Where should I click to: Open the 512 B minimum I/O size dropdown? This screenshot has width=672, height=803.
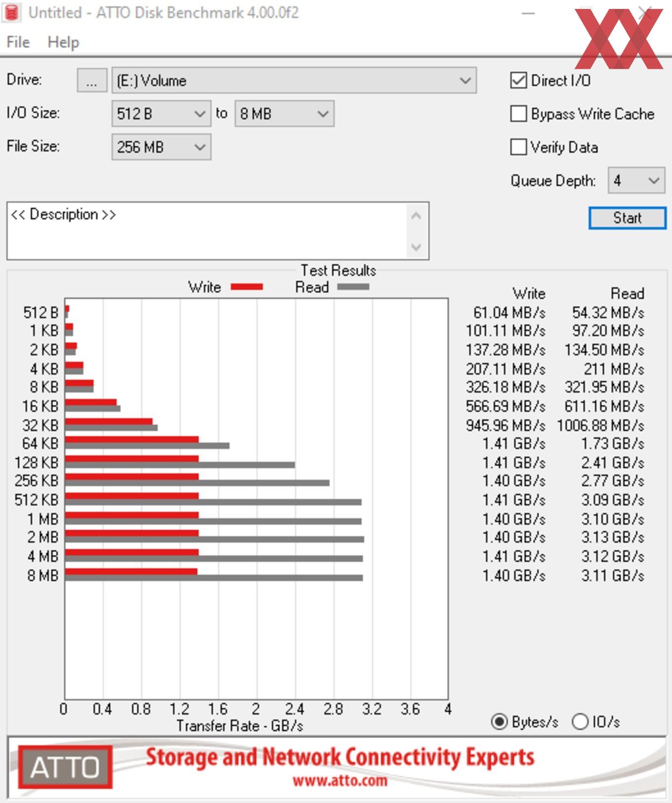tap(161, 114)
